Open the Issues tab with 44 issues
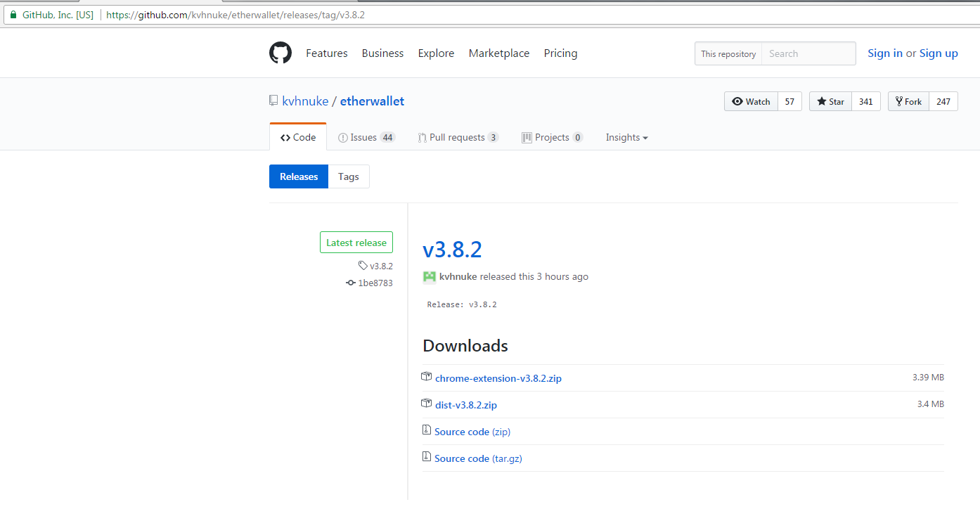Screen dimensions: 980x528 tap(367, 138)
